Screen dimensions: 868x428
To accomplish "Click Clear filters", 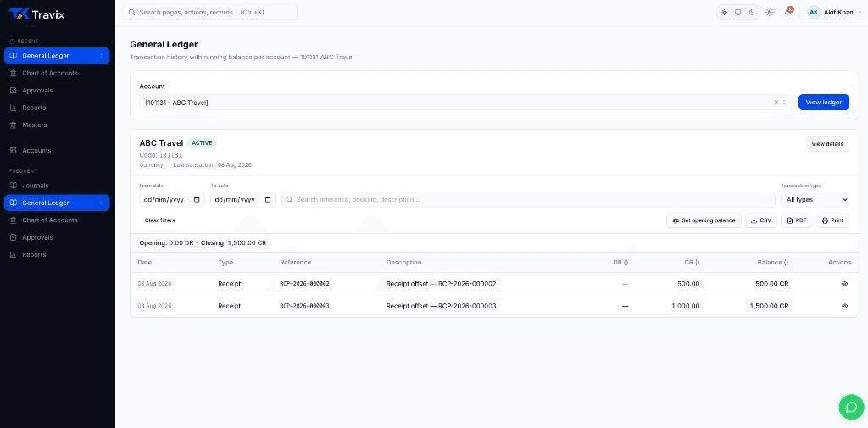I will pyautogui.click(x=160, y=220).
